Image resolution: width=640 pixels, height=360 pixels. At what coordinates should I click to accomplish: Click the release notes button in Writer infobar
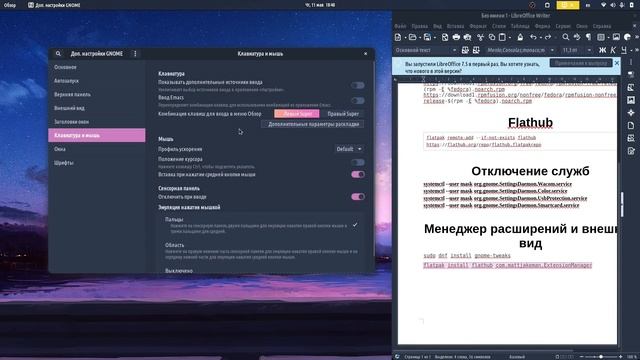581,63
